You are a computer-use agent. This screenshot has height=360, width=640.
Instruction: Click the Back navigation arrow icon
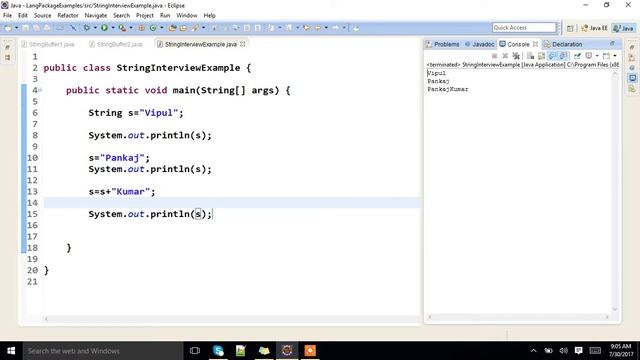[317, 28]
